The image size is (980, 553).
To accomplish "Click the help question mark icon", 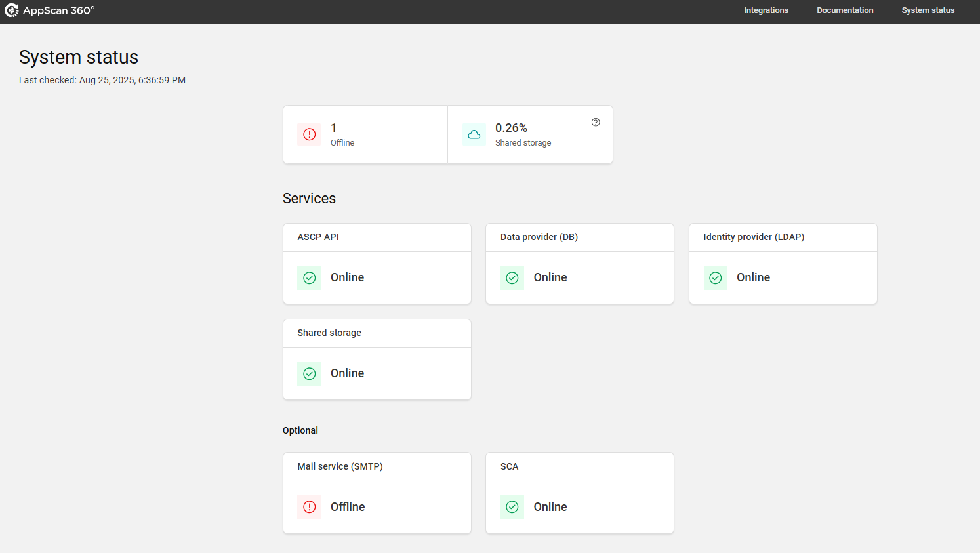I will pyautogui.click(x=596, y=122).
